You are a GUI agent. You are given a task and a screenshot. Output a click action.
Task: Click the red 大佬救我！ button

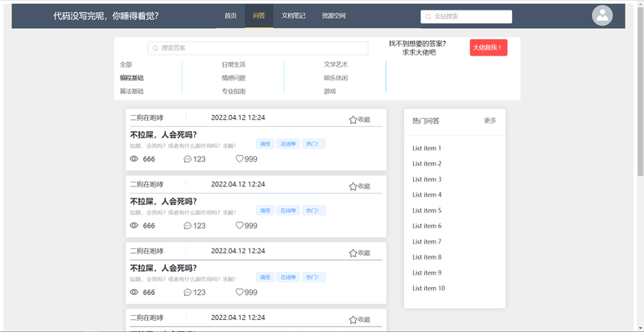[x=489, y=47]
